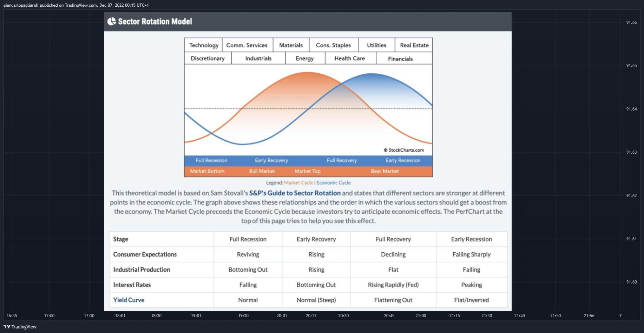Click the 91.64 level on the price axis

click(x=631, y=109)
